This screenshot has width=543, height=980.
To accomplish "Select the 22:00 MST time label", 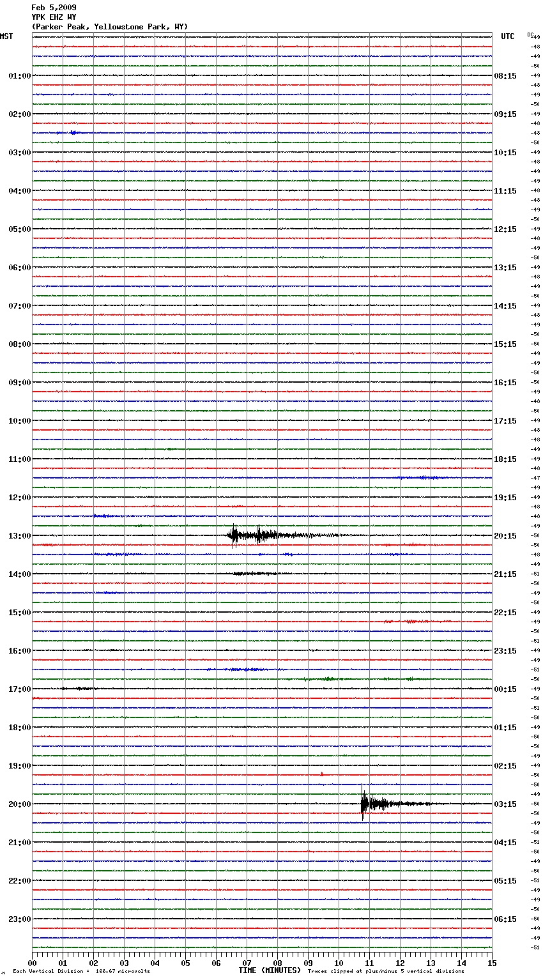I will point(20,881).
